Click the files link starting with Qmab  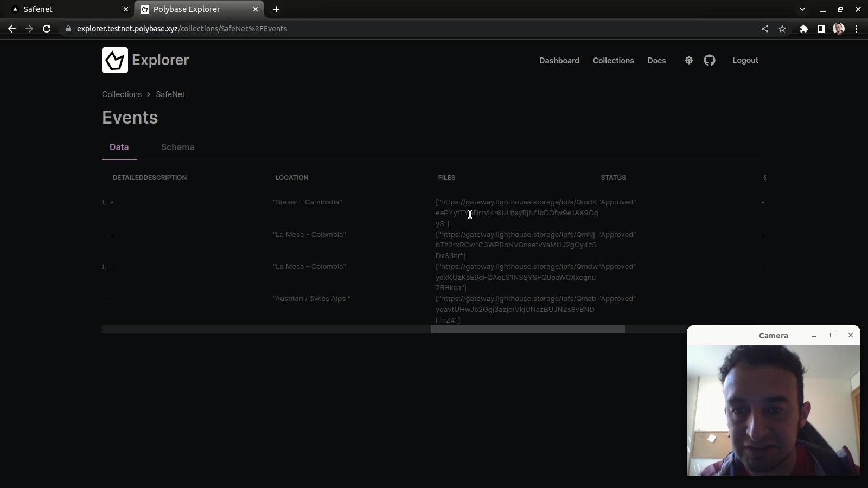pos(516,309)
